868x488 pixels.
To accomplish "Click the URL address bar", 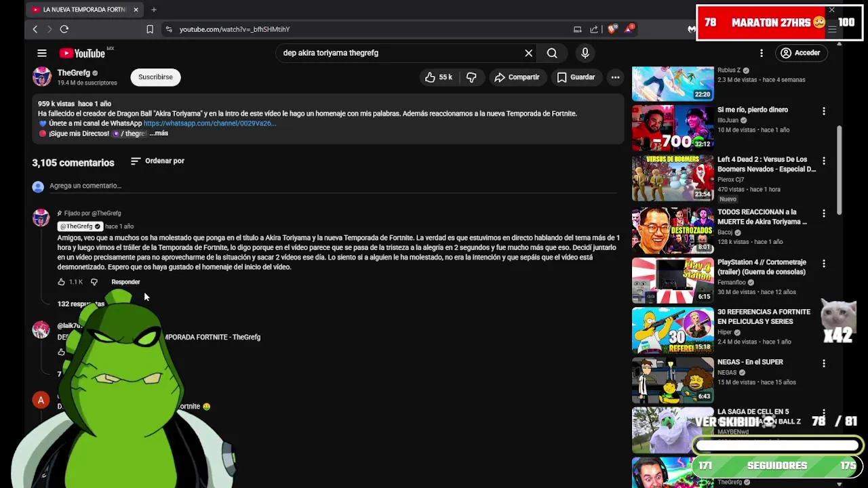I will click(x=366, y=29).
